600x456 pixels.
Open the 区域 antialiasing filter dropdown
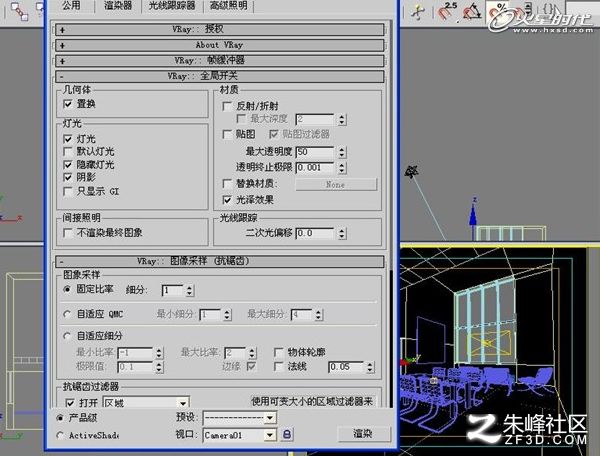[x=146, y=403]
